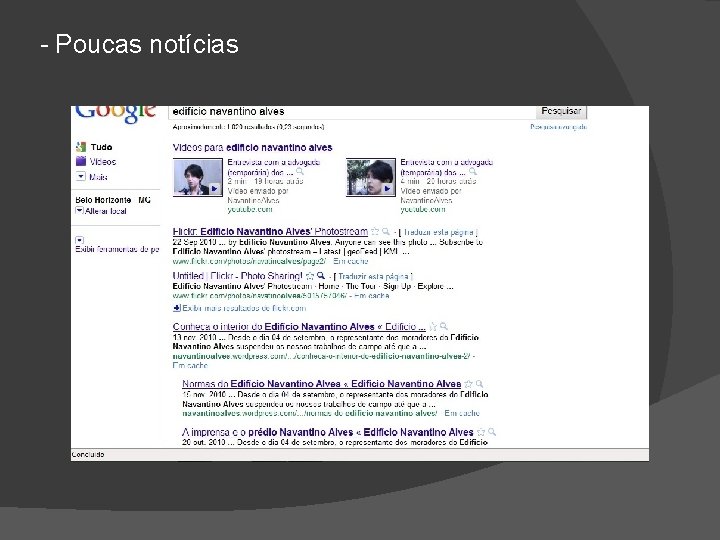Open A imprensa e o prédio Navantino Alves result
This screenshot has width=720, height=540.
(327, 432)
